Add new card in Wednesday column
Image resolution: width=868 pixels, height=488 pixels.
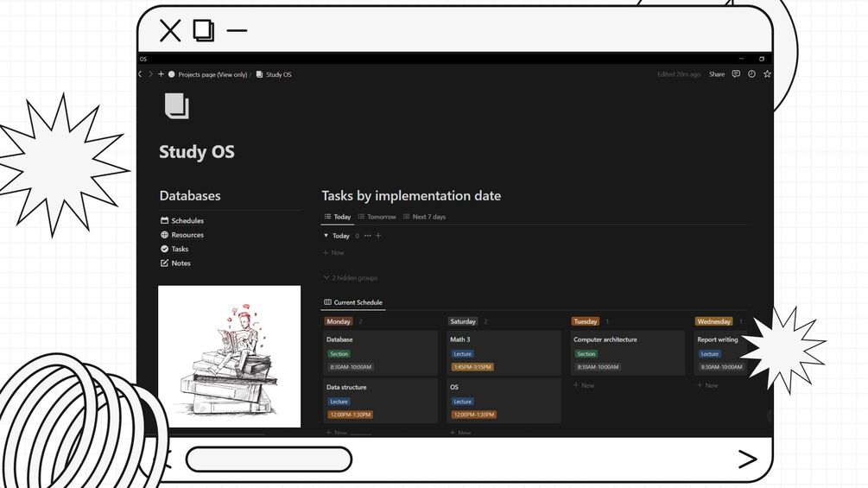(706, 385)
